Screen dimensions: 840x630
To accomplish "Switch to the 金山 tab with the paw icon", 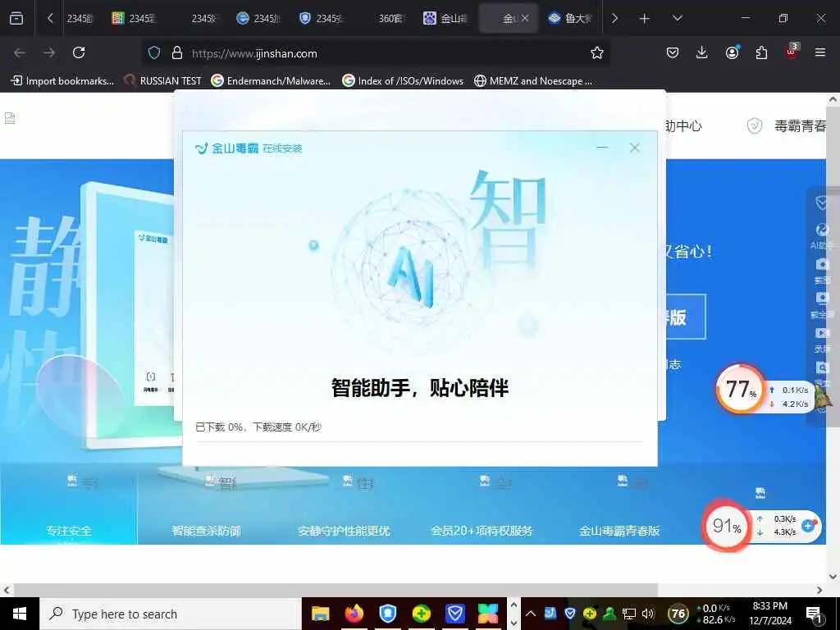I will [x=445, y=19].
